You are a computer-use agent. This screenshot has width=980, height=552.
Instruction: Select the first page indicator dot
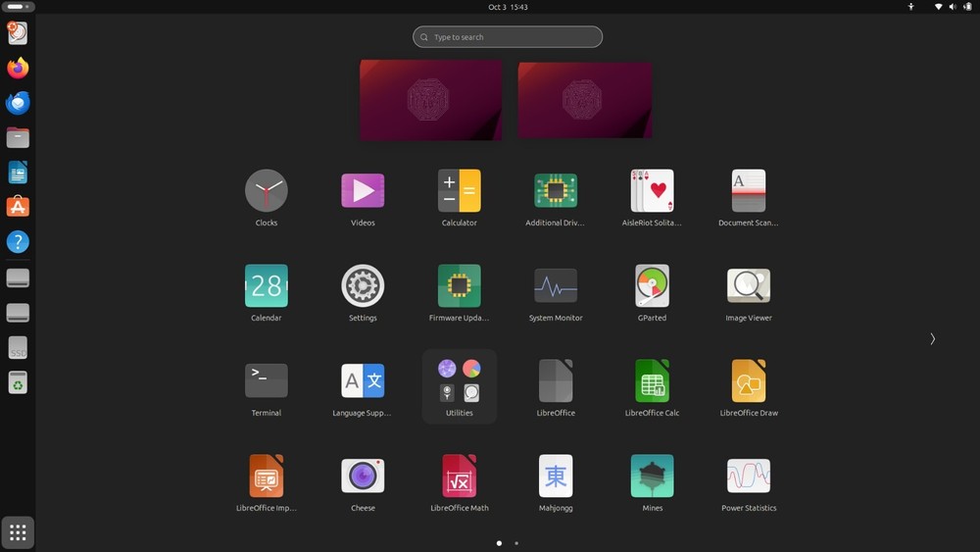click(499, 543)
